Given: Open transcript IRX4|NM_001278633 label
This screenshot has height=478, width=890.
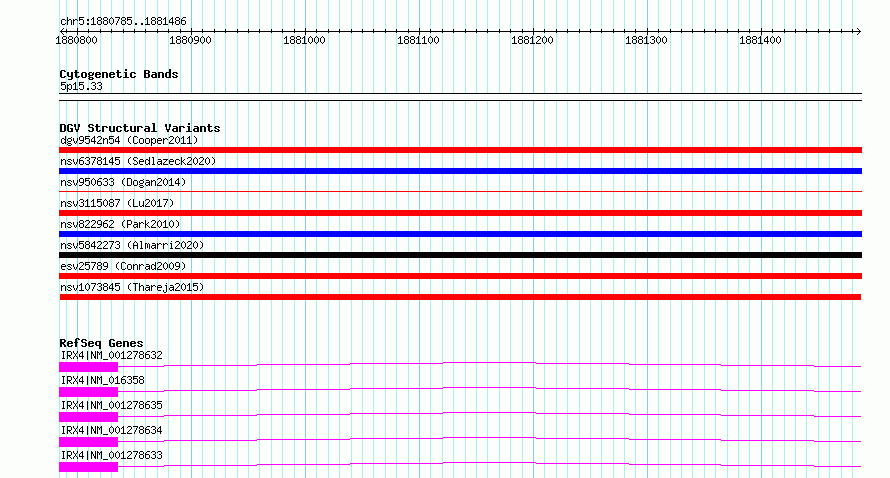Looking at the screenshot, I should (x=111, y=455).
